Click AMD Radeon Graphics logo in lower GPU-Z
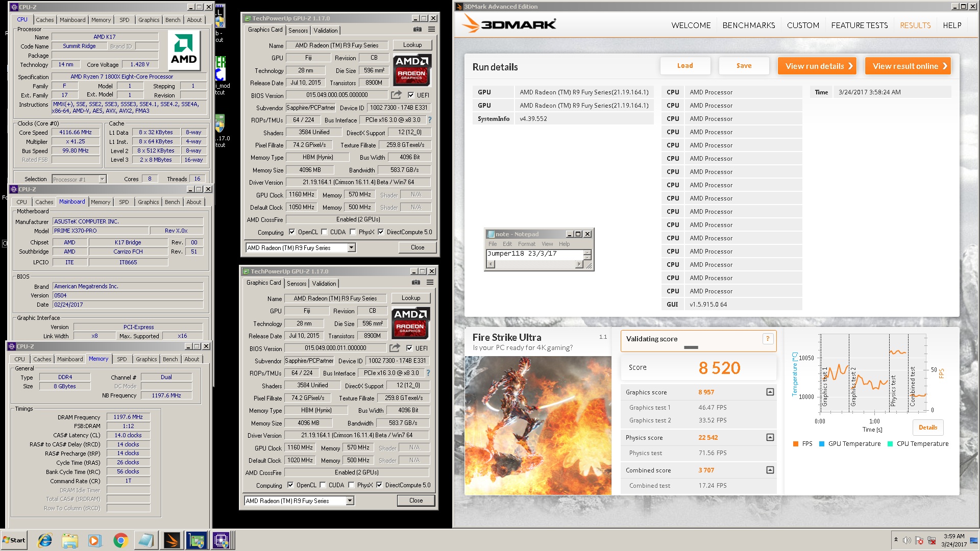 click(410, 323)
